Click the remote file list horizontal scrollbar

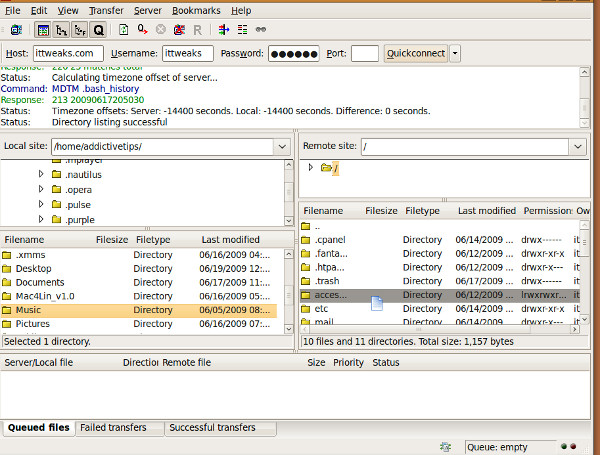click(x=440, y=329)
